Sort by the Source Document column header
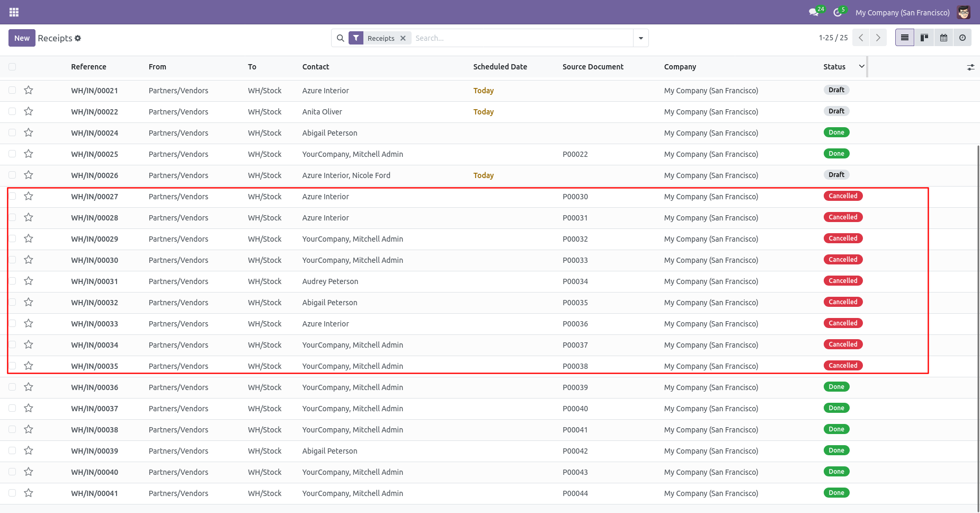This screenshot has height=513, width=980. (593, 67)
